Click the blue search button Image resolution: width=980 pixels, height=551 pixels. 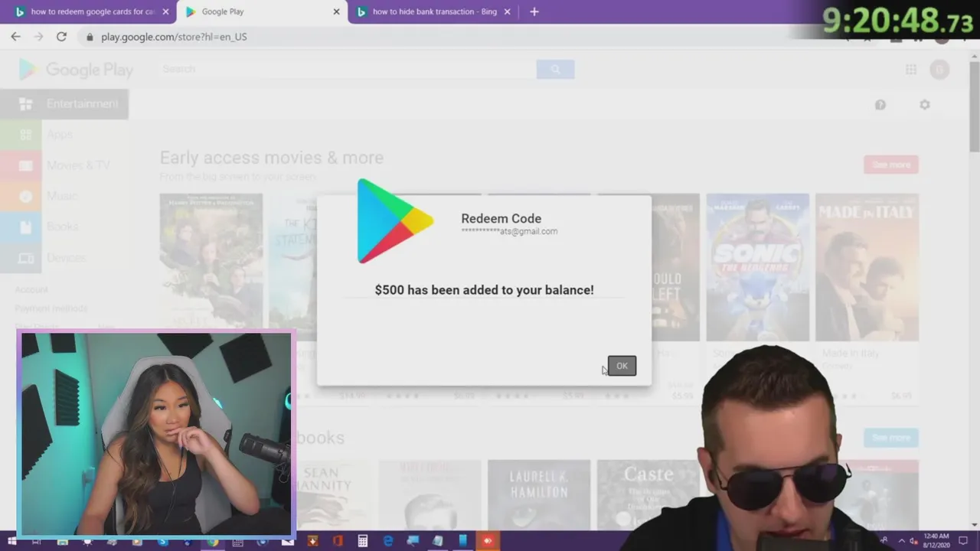pyautogui.click(x=555, y=69)
